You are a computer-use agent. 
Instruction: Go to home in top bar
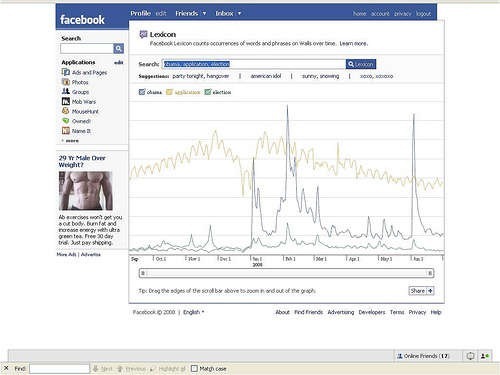coord(359,14)
